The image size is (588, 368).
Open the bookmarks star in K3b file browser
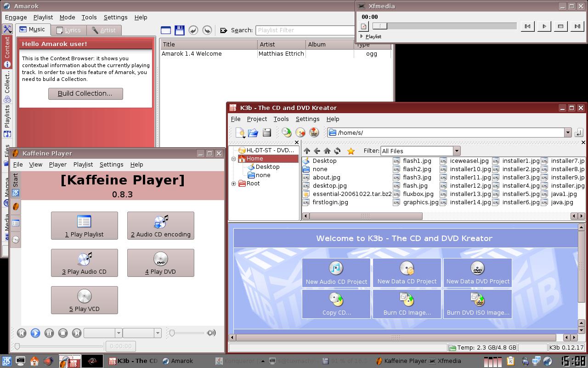[351, 151]
